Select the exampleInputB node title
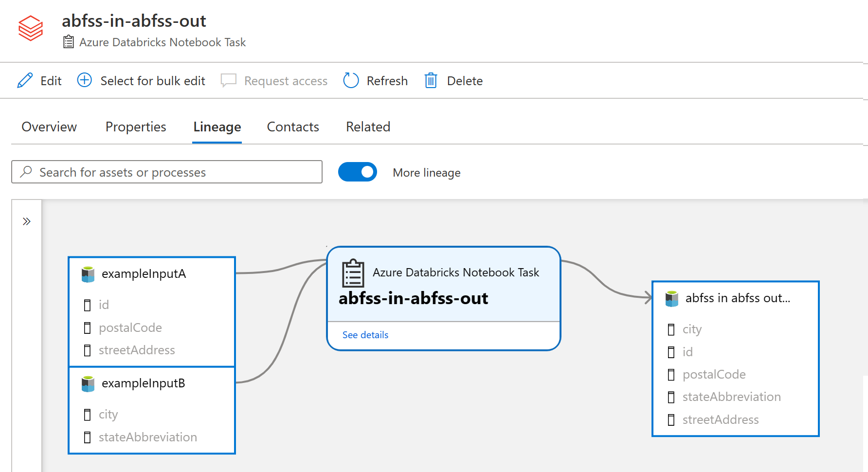Image resolution: width=868 pixels, height=472 pixels. [x=144, y=383]
